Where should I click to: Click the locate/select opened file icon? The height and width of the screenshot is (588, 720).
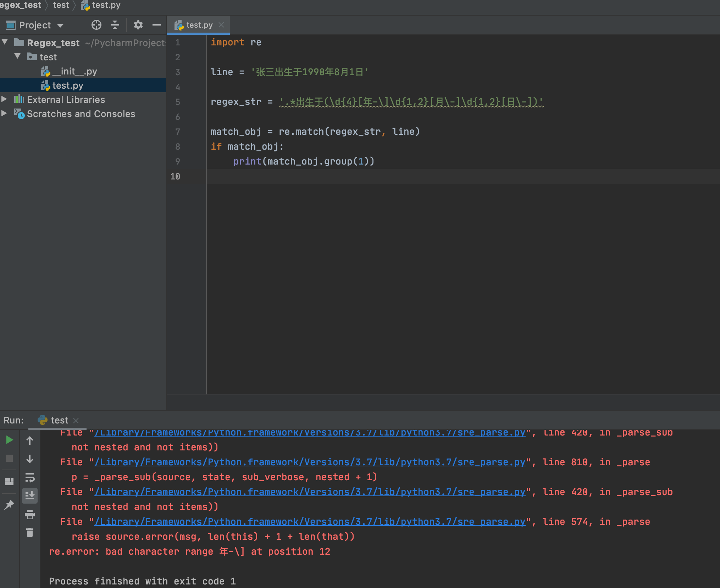(x=96, y=25)
